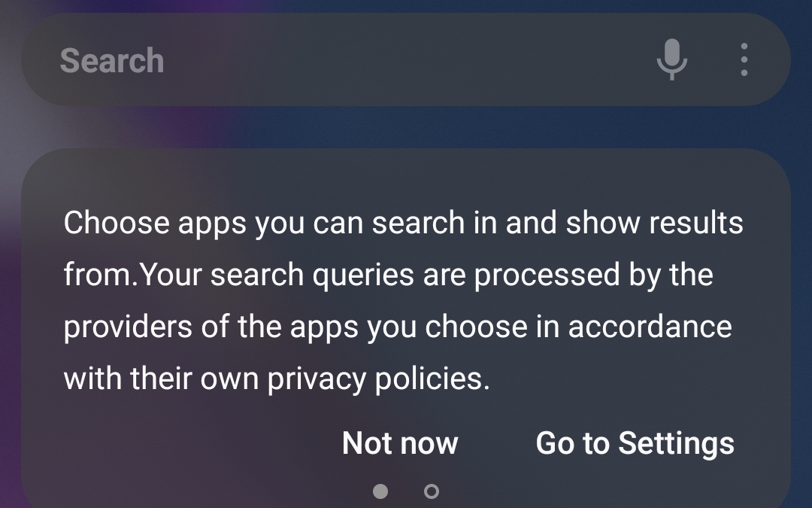
Task: Activate the mic icon beside the menu dots
Action: (x=671, y=59)
